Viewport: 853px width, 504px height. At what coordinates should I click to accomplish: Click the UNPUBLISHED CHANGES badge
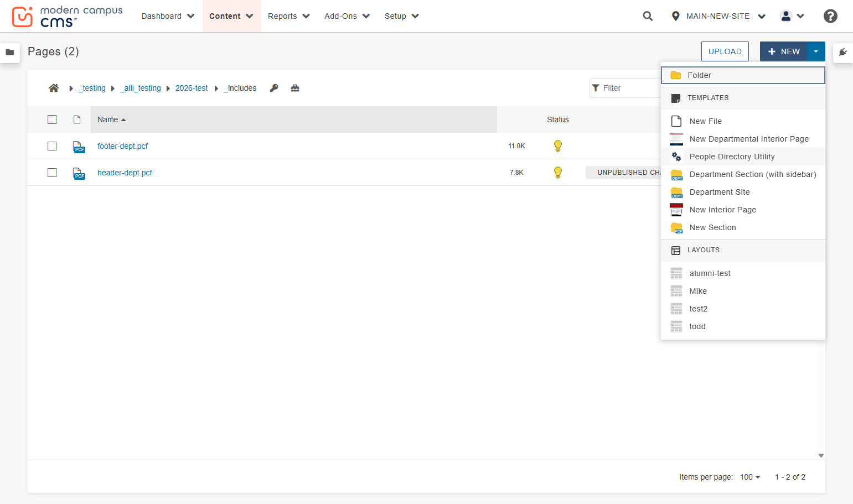(x=624, y=173)
